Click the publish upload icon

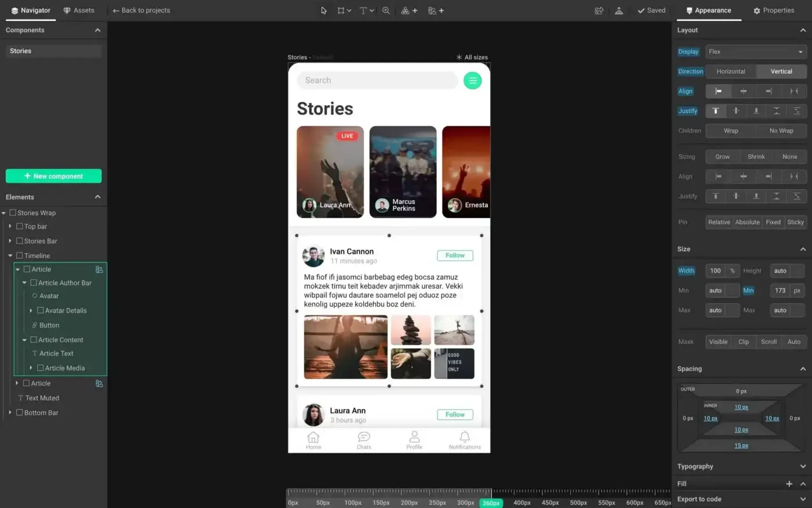click(619, 10)
